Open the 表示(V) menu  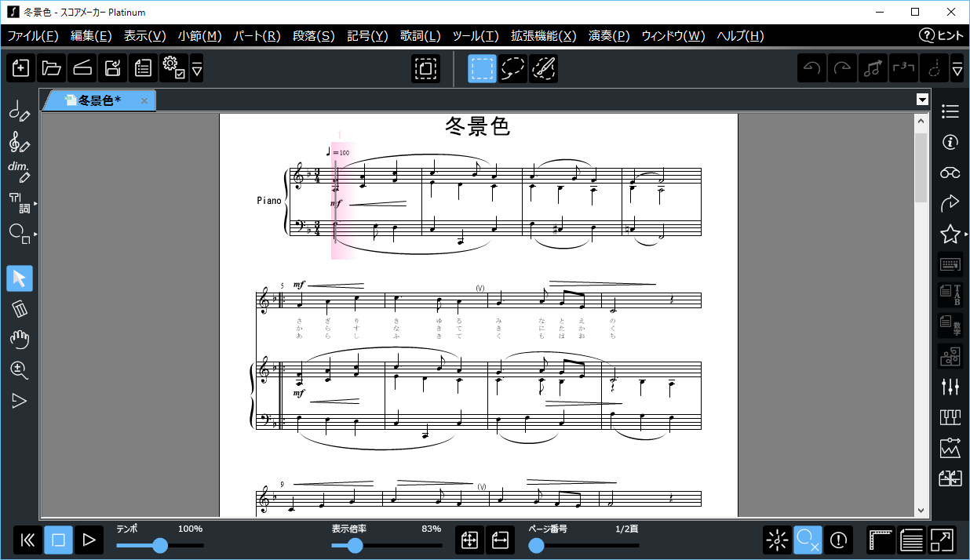point(145,36)
